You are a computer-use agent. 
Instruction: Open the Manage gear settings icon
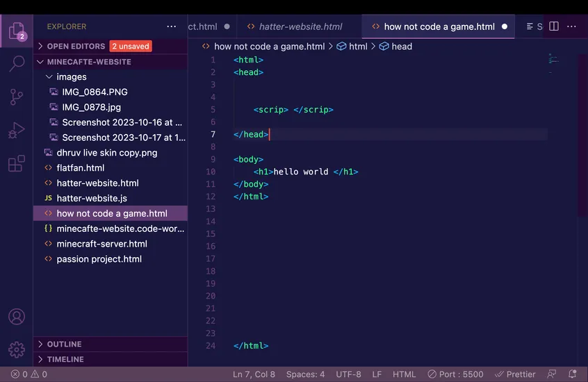click(16, 349)
